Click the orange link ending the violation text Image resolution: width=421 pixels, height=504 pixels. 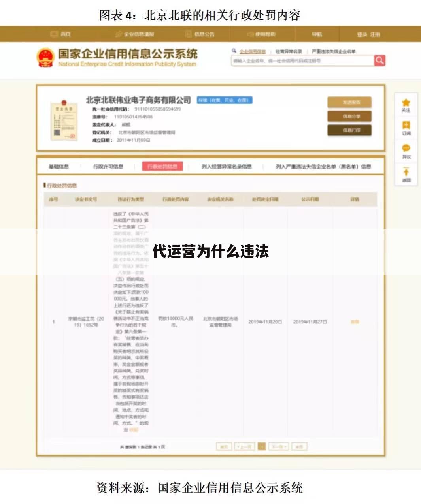coord(134,430)
